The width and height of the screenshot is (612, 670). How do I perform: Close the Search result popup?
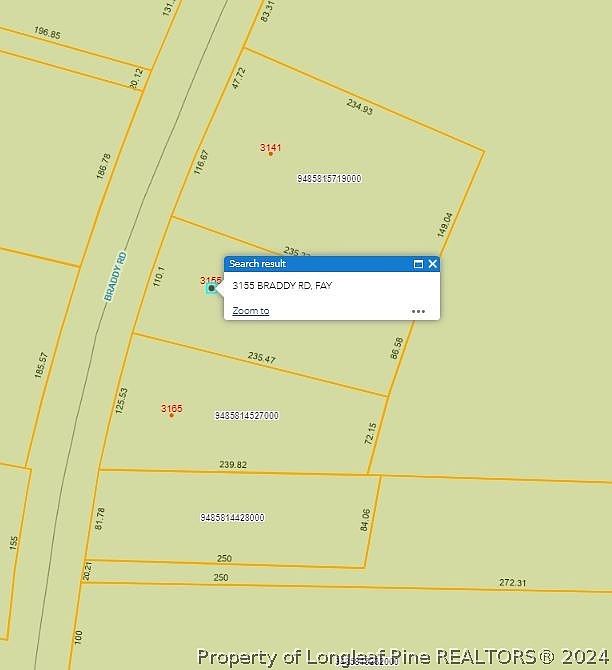[432, 264]
